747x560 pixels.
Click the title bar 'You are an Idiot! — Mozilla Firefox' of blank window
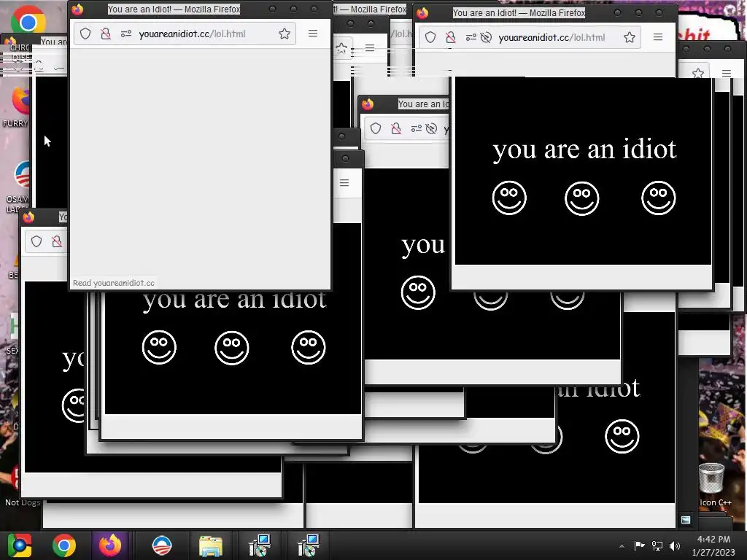174,9
